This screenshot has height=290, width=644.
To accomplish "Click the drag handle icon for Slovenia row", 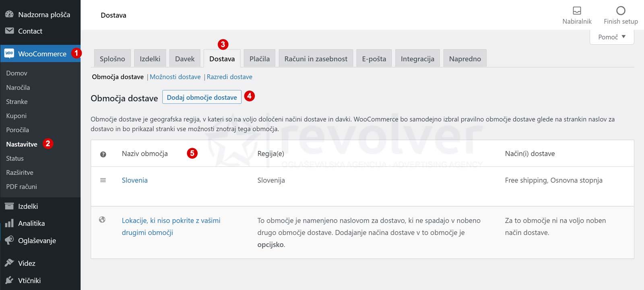I will 103,180.
